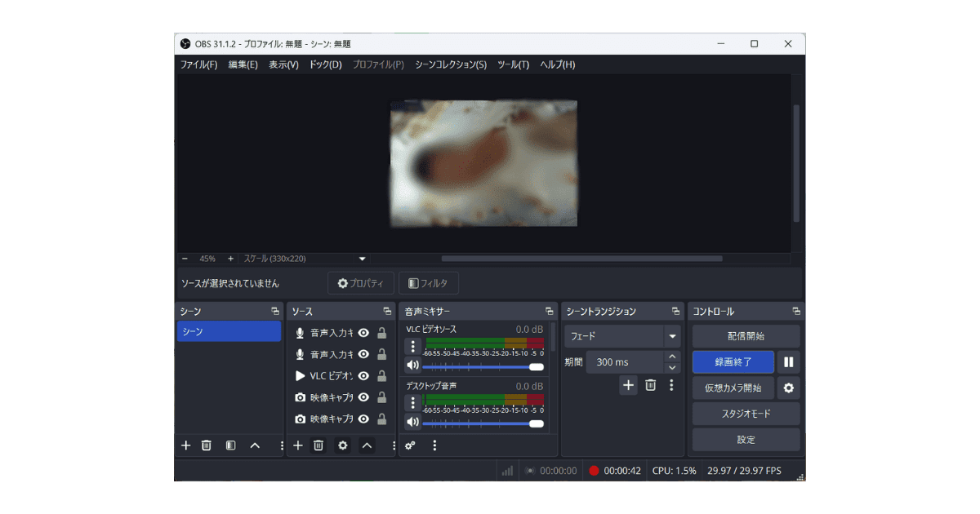Click the スタジオモード button
The width and height of the screenshot is (980, 514).
[x=746, y=414]
